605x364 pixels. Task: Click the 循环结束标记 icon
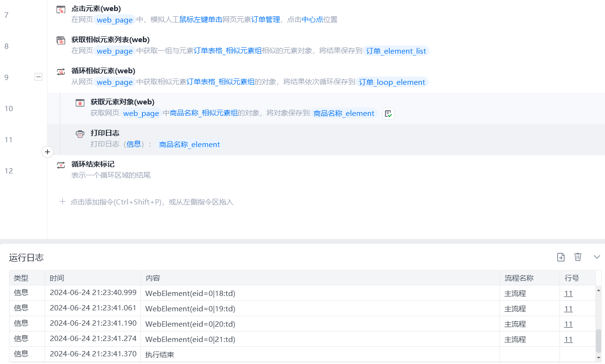(61, 165)
